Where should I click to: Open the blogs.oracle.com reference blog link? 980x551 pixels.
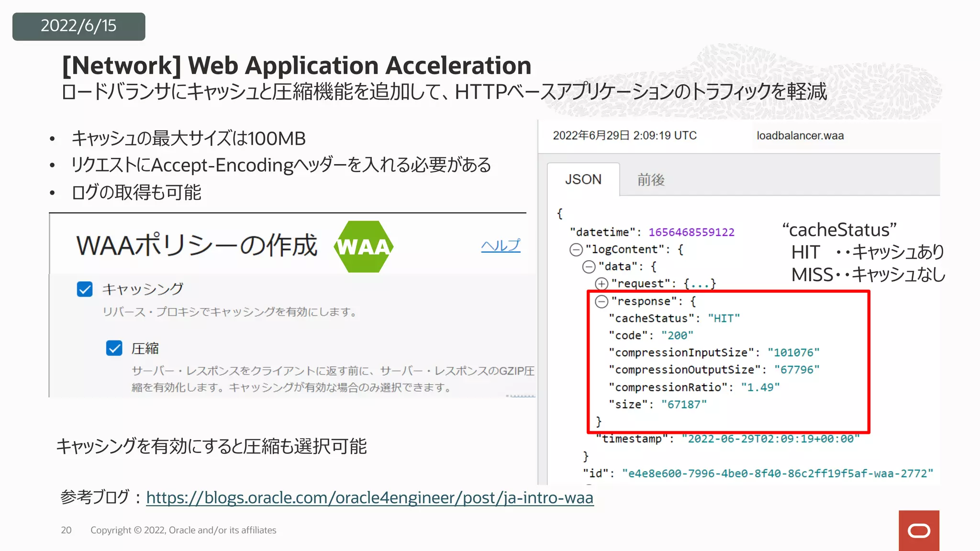pos(370,497)
